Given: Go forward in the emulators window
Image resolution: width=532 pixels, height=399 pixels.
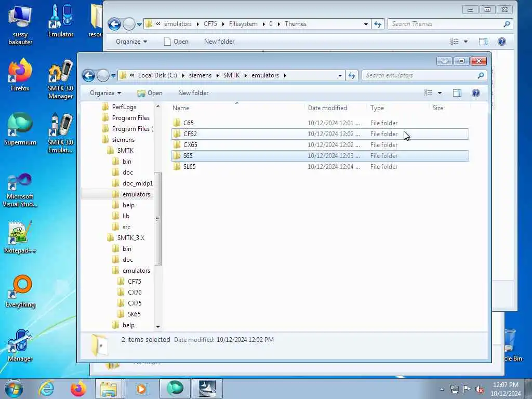Looking at the screenshot, I should click(x=103, y=75).
